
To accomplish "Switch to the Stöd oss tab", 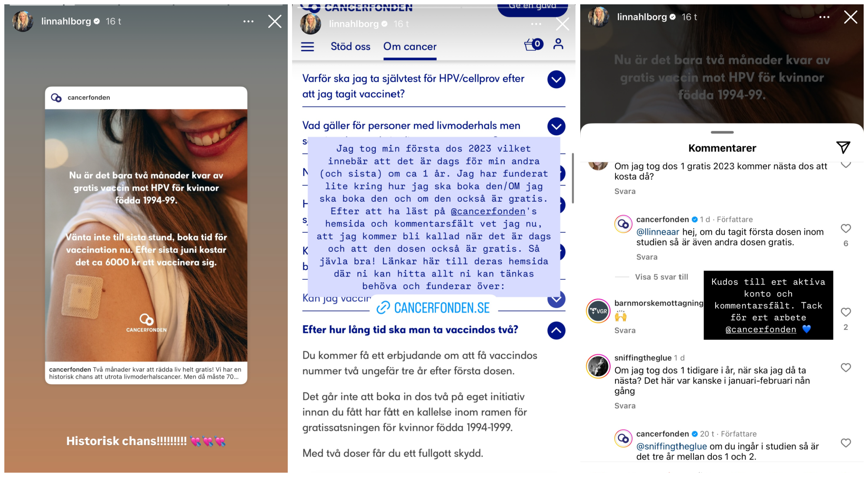I will tap(350, 46).
